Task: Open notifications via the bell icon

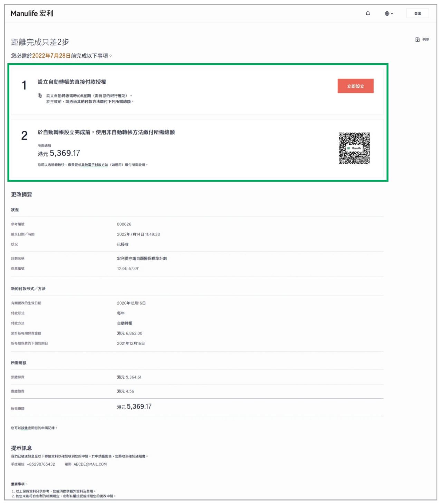Action: [x=368, y=13]
